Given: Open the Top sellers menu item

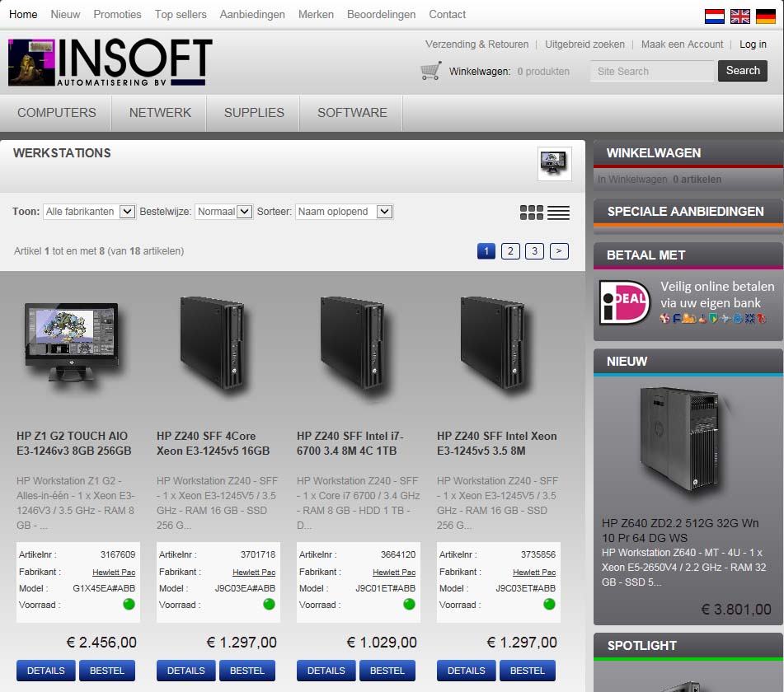Looking at the screenshot, I should click(181, 15).
